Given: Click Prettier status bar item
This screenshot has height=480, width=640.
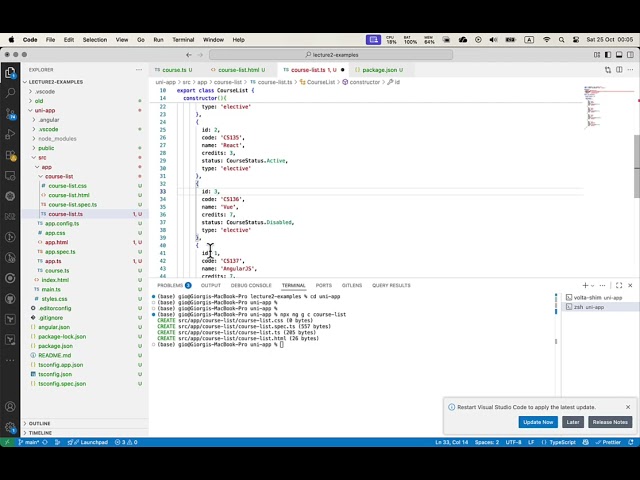Looking at the screenshot, I should tap(608, 442).
